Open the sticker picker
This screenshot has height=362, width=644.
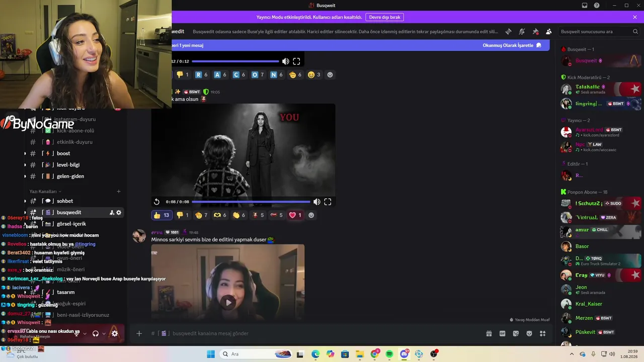point(516,333)
